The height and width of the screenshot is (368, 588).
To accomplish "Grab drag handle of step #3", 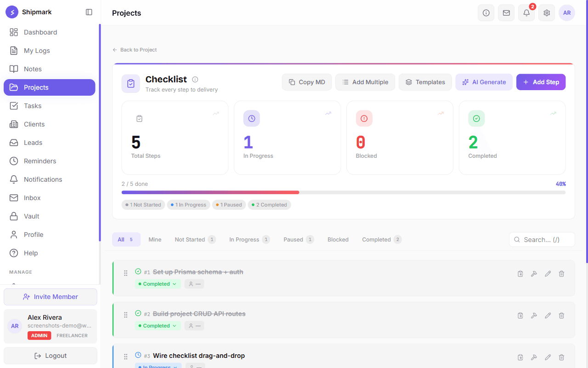I will tap(125, 357).
